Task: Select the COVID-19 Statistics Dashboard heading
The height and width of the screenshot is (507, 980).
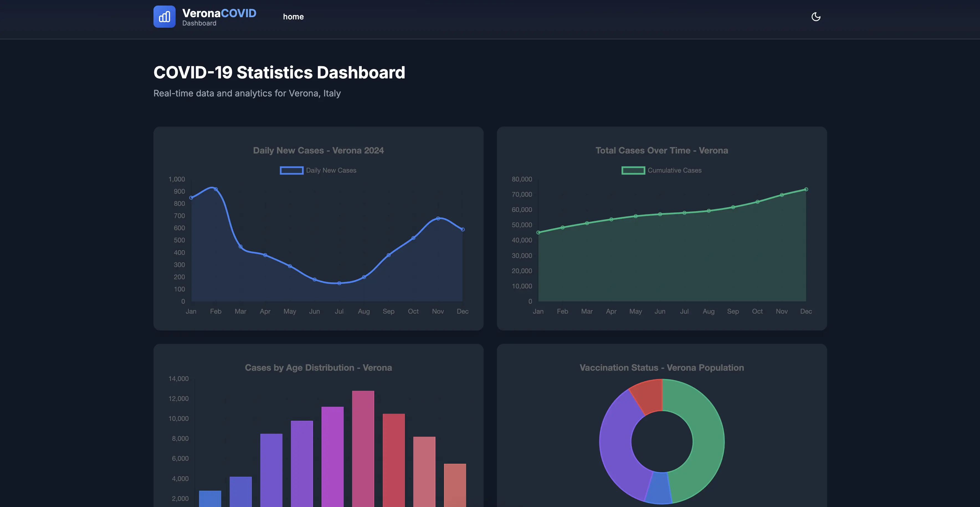Action: point(279,72)
